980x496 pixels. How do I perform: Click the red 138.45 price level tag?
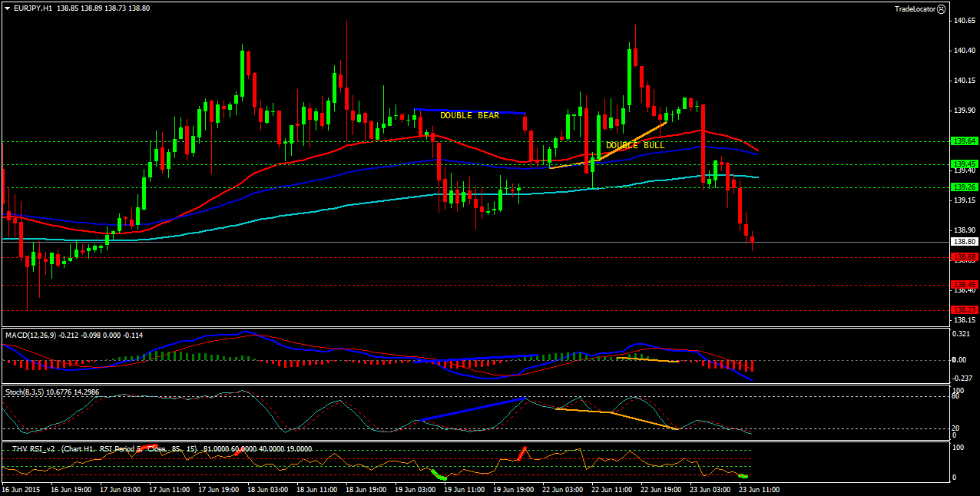click(964, 284)
